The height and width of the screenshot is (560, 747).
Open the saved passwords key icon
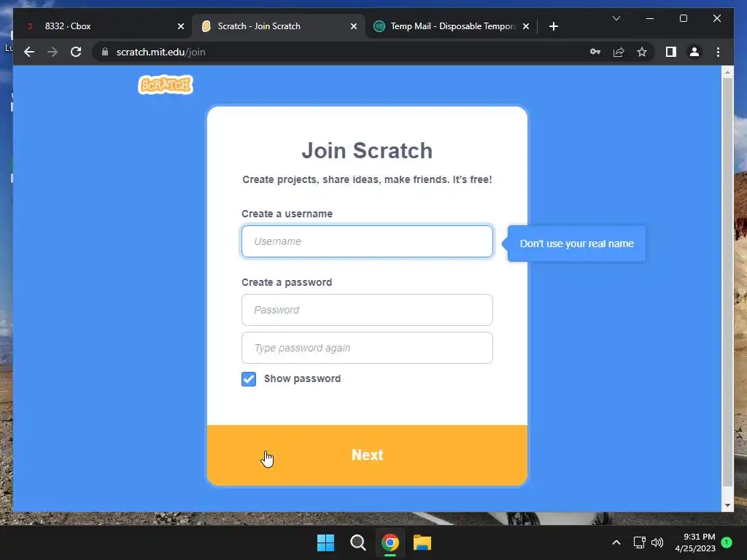595,52
